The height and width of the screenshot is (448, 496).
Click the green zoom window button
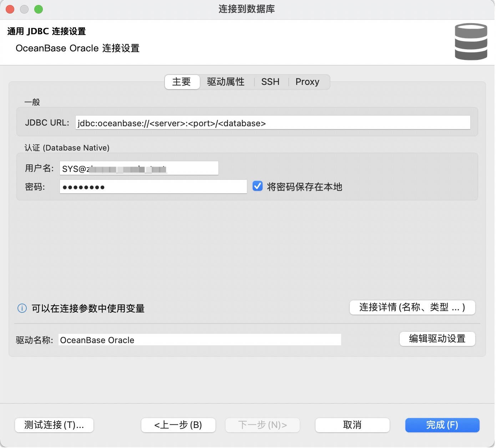tap(39, 9)
